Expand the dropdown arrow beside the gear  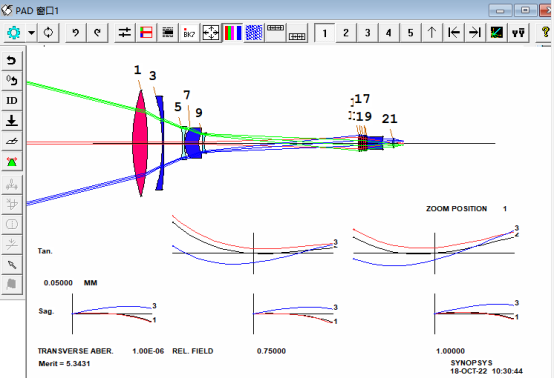click(x=31, y=33)
